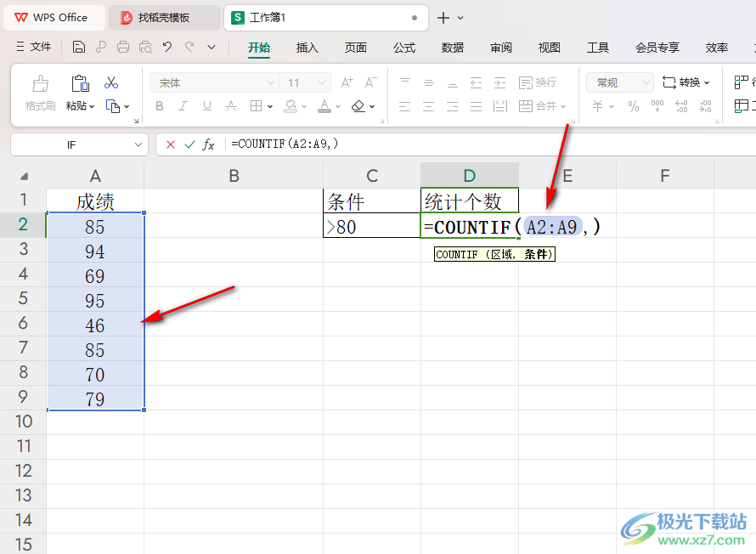The width and height of the screenshot is (756, 554).
Task: Switch to the 审阅 ribbon tab
Action: click(501, 48)
